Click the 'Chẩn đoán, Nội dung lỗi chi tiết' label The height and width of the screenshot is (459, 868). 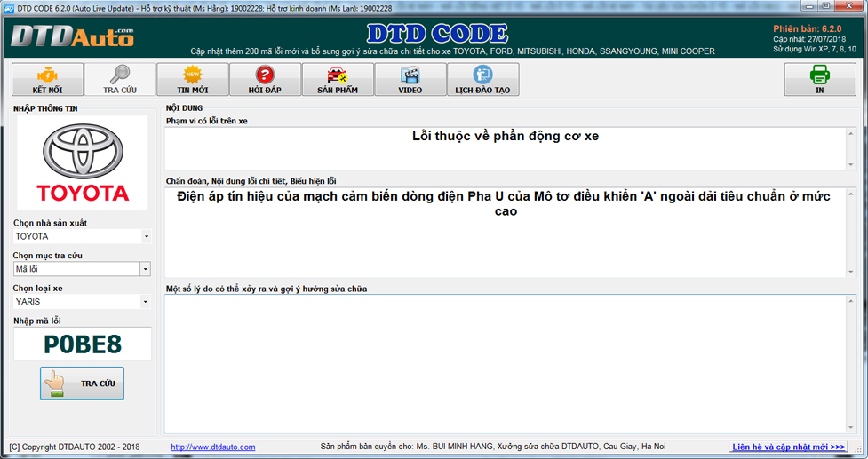pos(251,181)
